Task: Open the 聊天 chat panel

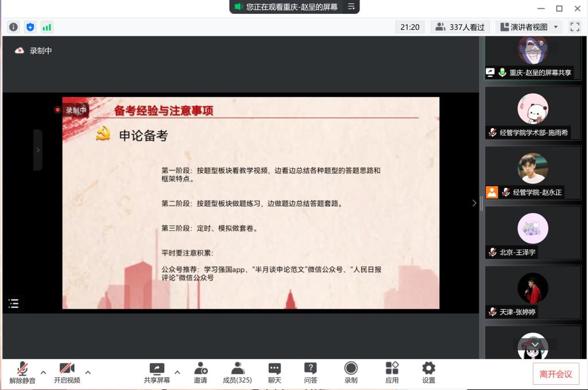Action: click(x=274, y=373)
